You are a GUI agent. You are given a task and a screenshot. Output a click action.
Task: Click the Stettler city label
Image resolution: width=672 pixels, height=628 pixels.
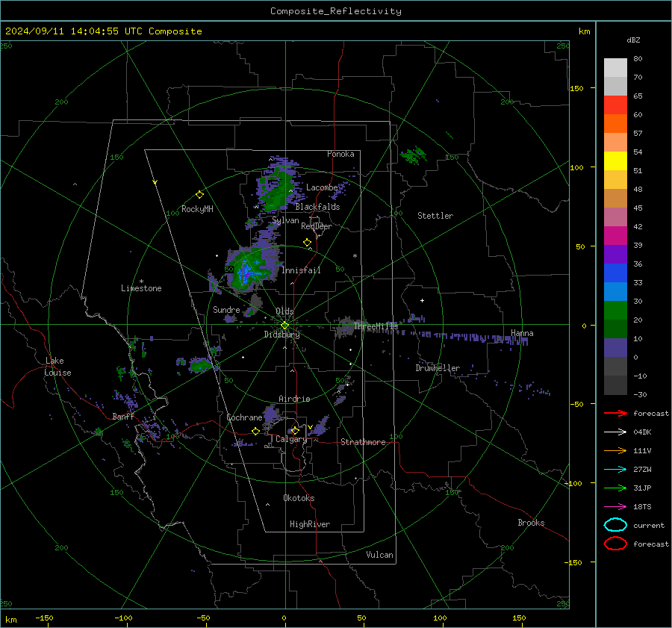(435, 216)
